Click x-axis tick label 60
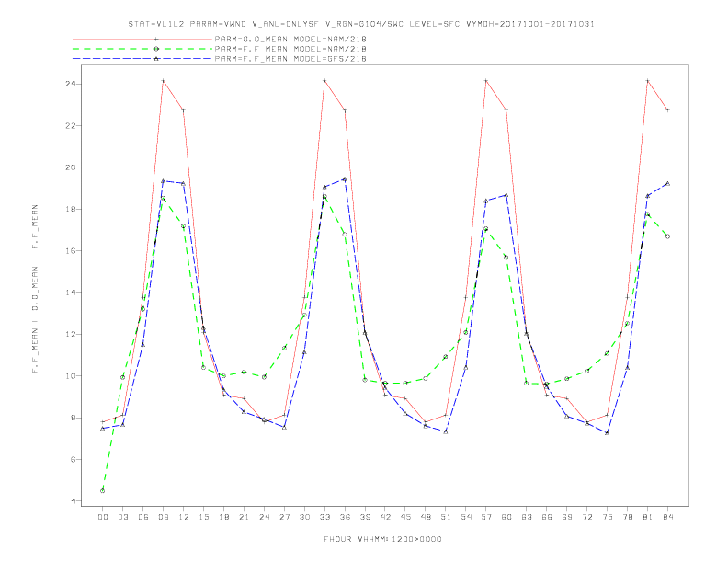Screen dimensions: 728x563 tap(506, 517)
